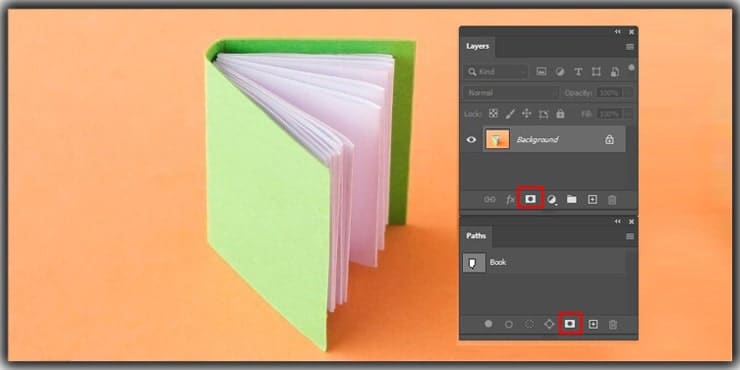Image resolution: width=740 pixels, height=370 pixels.
Task: Click the lock icon on Background layer
Action: point(609,139)
